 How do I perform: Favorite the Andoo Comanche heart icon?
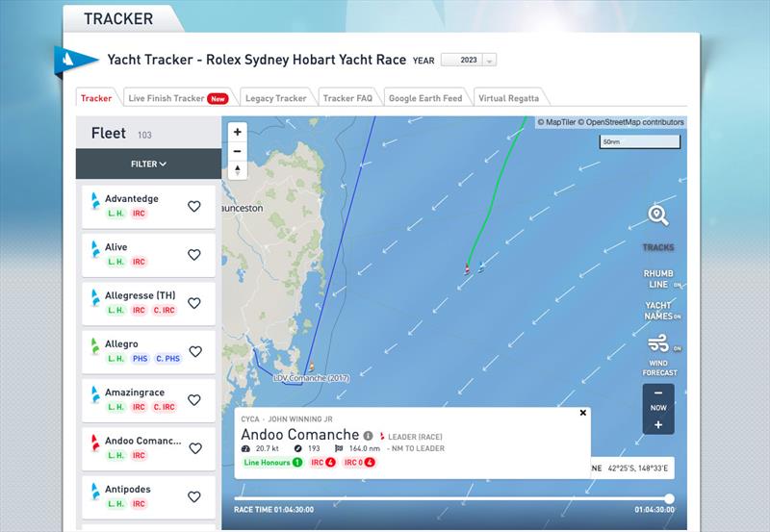[x=195, y=448]
